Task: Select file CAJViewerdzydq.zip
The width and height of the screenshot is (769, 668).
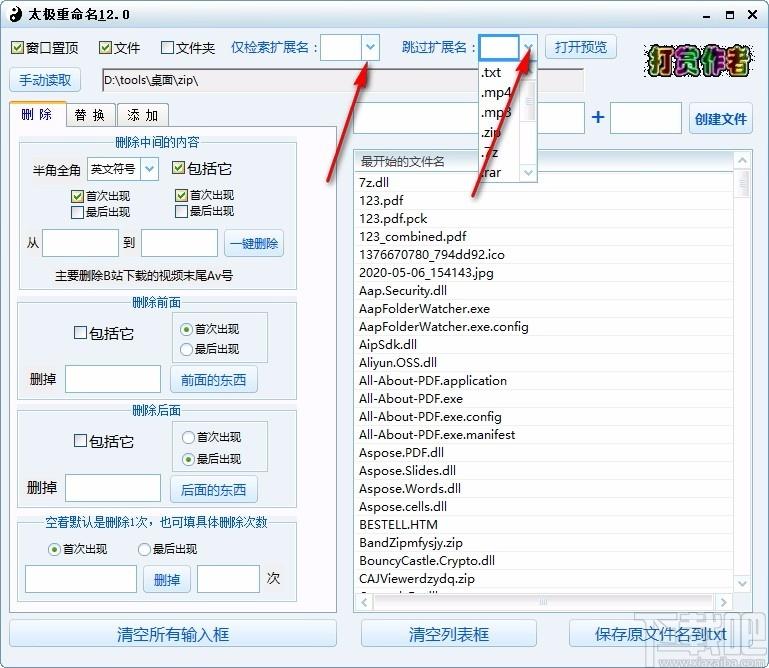Action: [544, 579]
